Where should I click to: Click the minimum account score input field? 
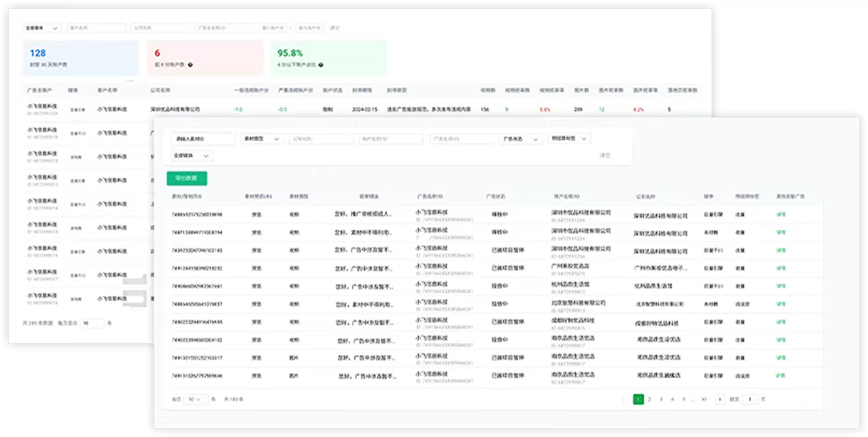(273, 28)
